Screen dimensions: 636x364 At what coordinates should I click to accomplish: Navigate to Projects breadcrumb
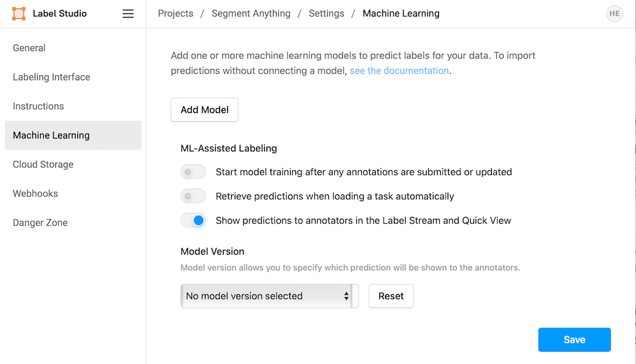click(176, 13)
